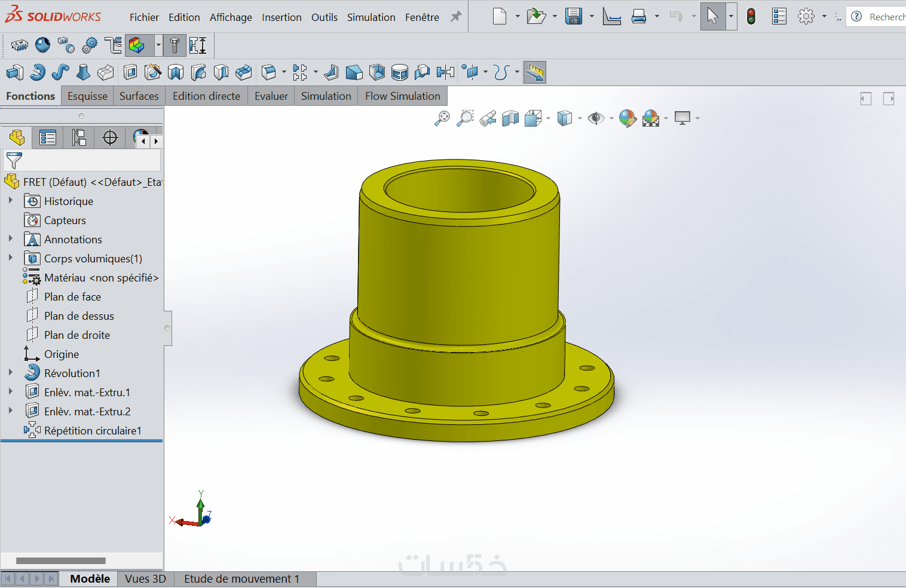Expand the Annotations tree node
The image size is (906, 588).
[x=11, y=239]
